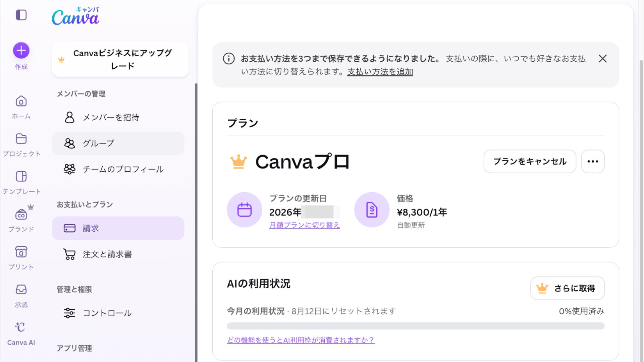This screenshot has height=362, width=644.
Task: Open 注文と請求書 menu item
Action: coord(118,254)
